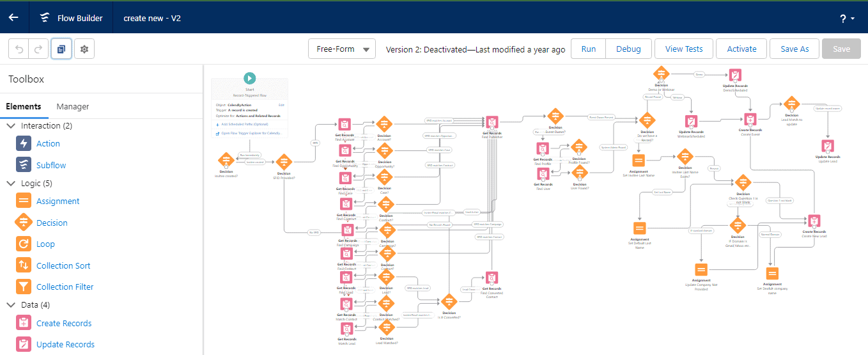The image size is (868, 355).
Task: Collapse the Interaction (2) section
Action: (x=11, y=126)
